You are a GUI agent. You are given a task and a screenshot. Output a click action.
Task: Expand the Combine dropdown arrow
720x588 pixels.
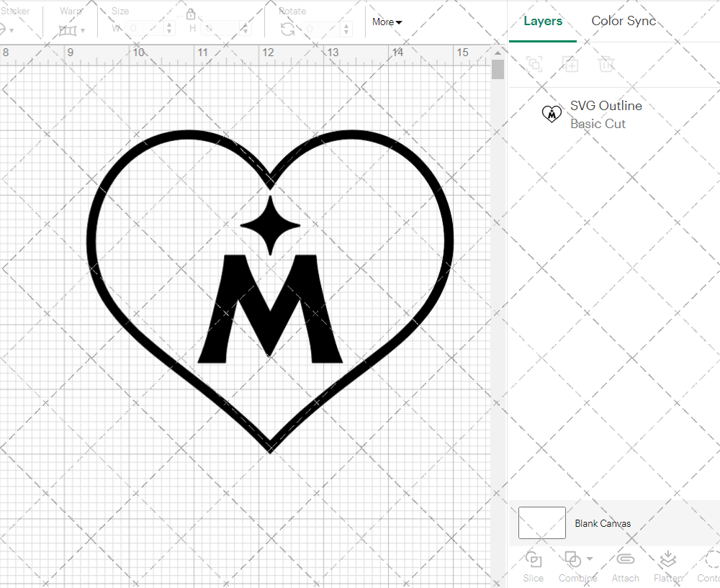pos(590,558)
